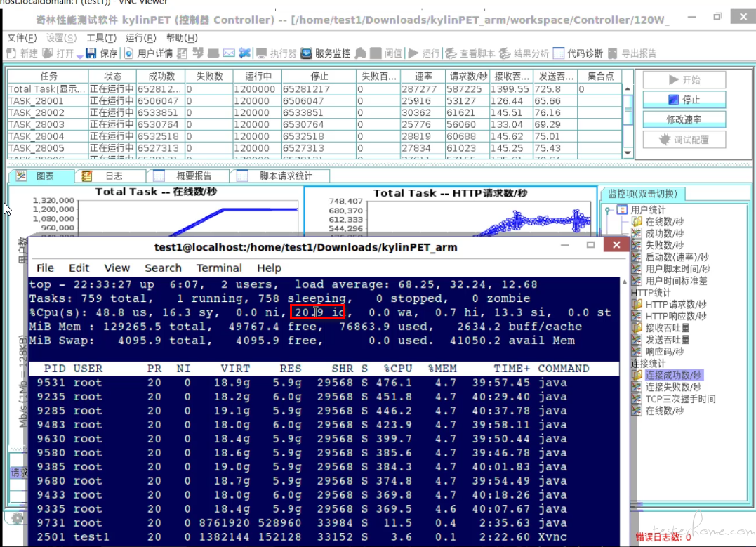Image resolution: width=756 pixels, height=547 pixels.
Task: Open the 工具(T) menu
Action: [x=101, y=38]
